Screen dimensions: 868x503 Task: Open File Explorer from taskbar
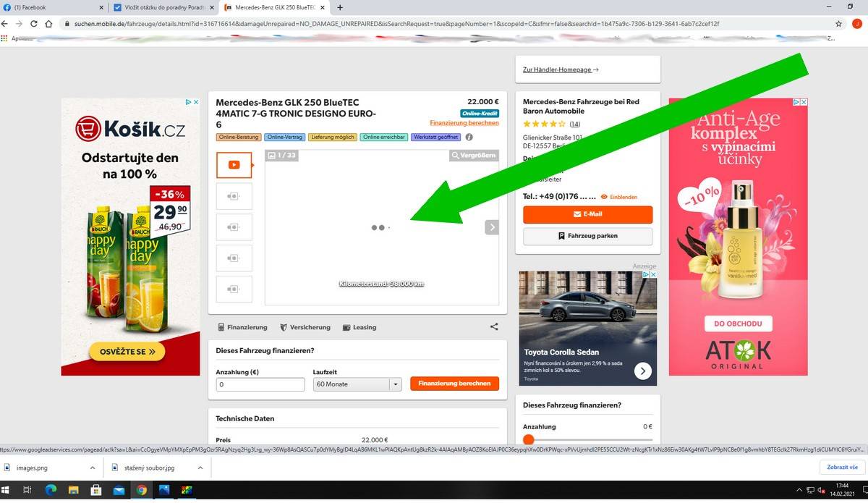[x=73, y=490]
